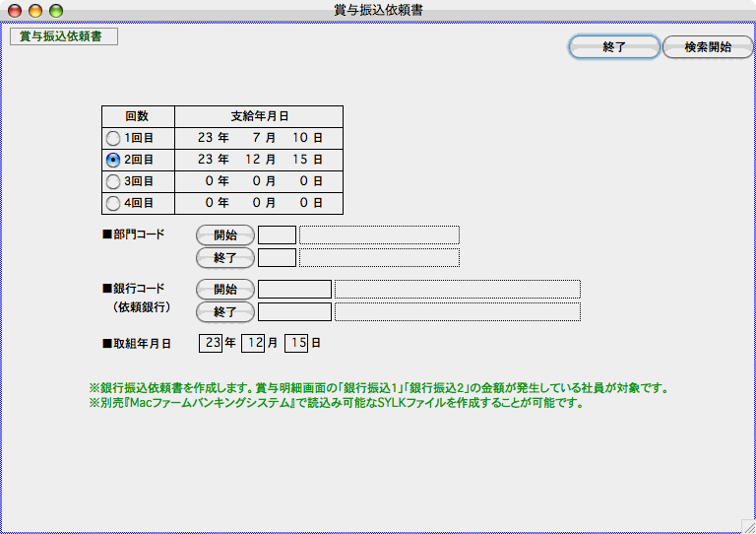The height and width of the screenshot is (534, 756).
Task: Select the 2回目 radio button
Action: coord(113,160)
